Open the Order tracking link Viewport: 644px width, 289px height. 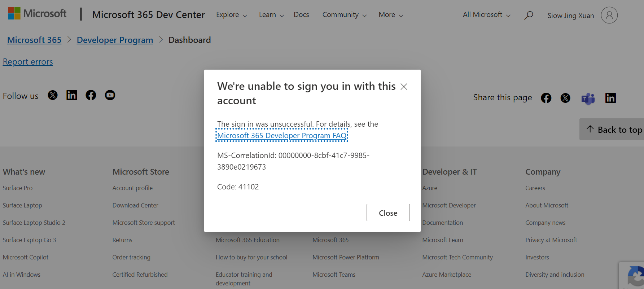(131, 257)
